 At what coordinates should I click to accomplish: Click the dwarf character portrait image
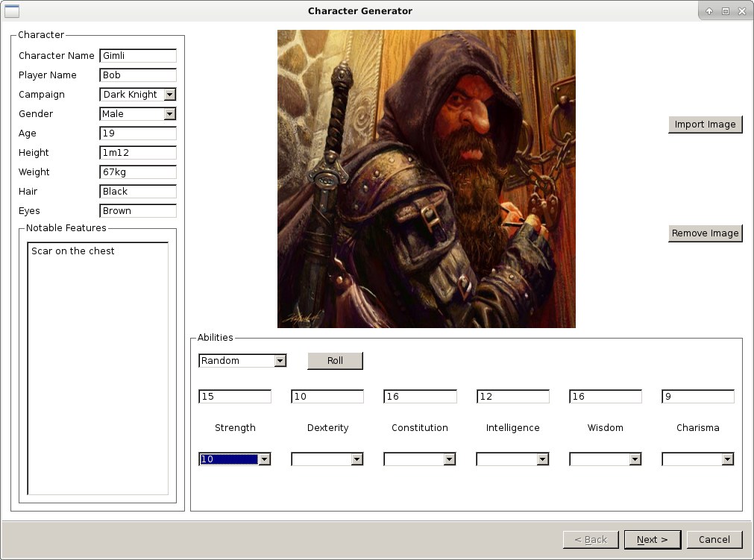[x=427, y=179]
